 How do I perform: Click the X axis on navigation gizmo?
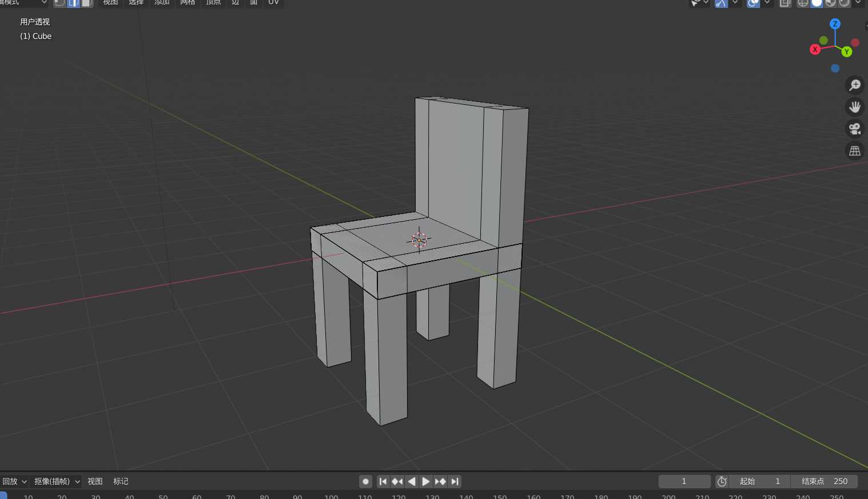pos(815,50)
